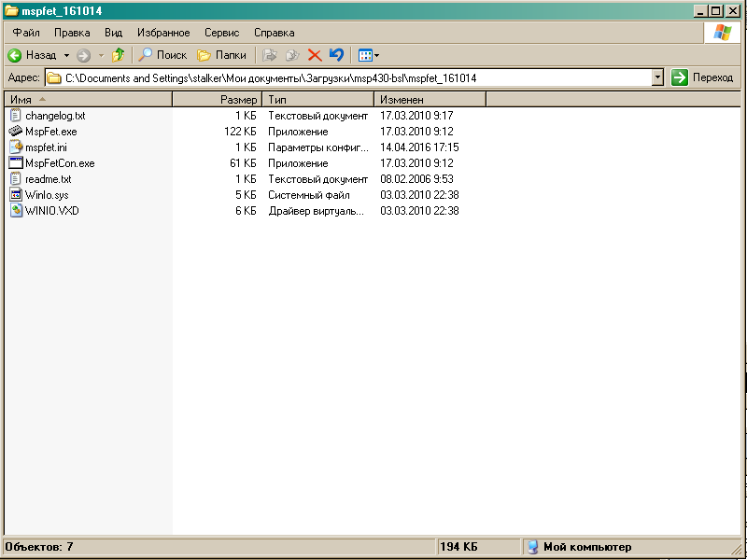Screen dimensions: 747x560
Task: Sort by the Размер column header
Action: click(217, 100)
